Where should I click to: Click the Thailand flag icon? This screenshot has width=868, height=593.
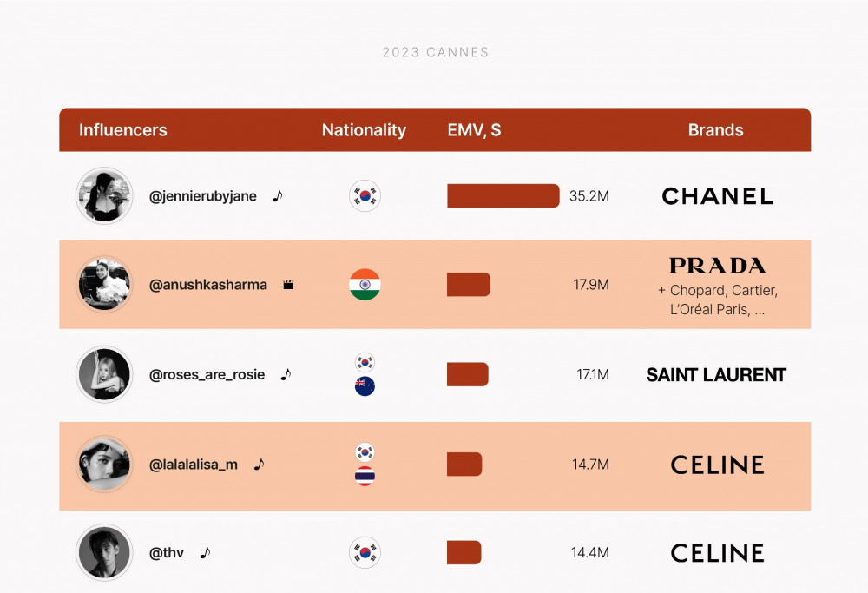coord(365,476)
